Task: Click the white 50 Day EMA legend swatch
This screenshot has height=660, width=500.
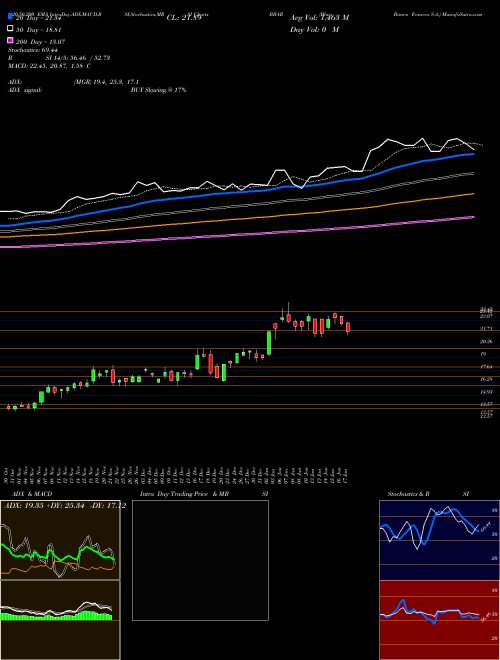Action: [10, 29]
